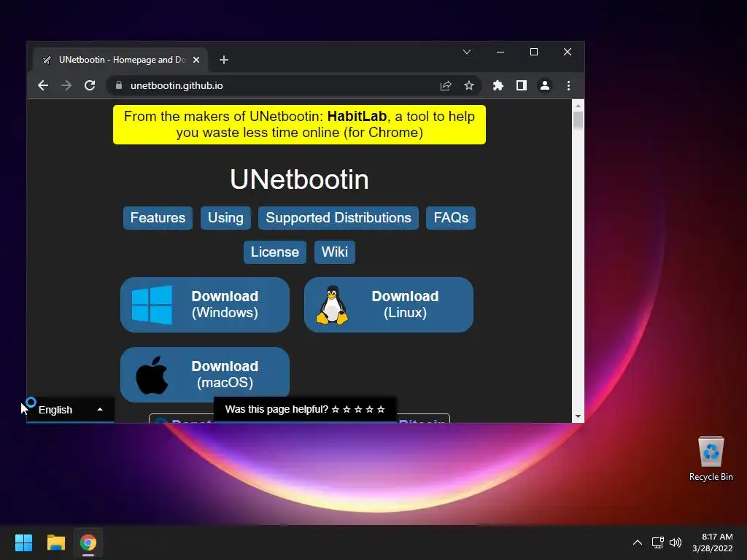Click the Apple logo icon
747x560 pixels.
pyautogui.click(x=152, y=376)
